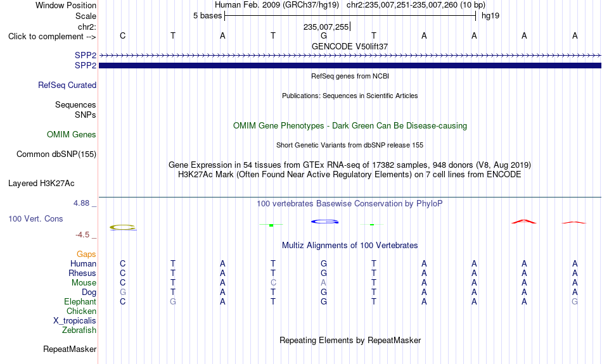Screen dimensions: 602x364
Task: Click 'RefSeq genes from NCBI' track title
Action: (x=350, y=77)
